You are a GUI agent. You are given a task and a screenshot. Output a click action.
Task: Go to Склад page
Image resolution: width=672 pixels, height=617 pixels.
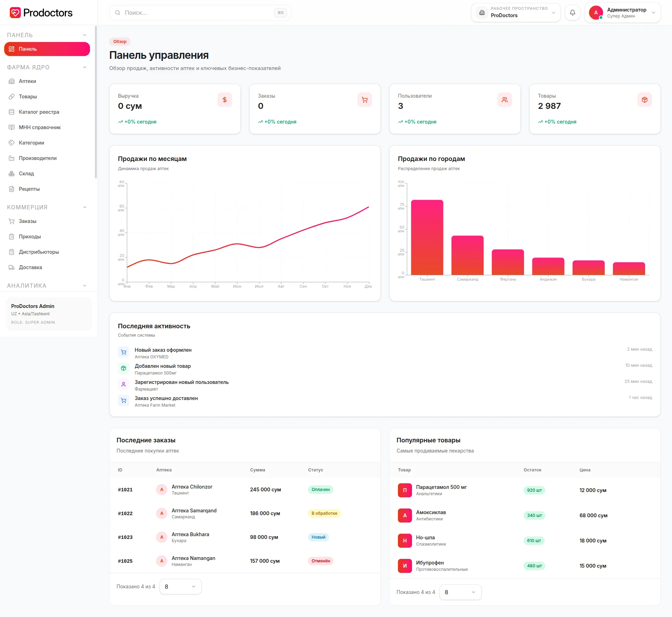click(47, 174)
